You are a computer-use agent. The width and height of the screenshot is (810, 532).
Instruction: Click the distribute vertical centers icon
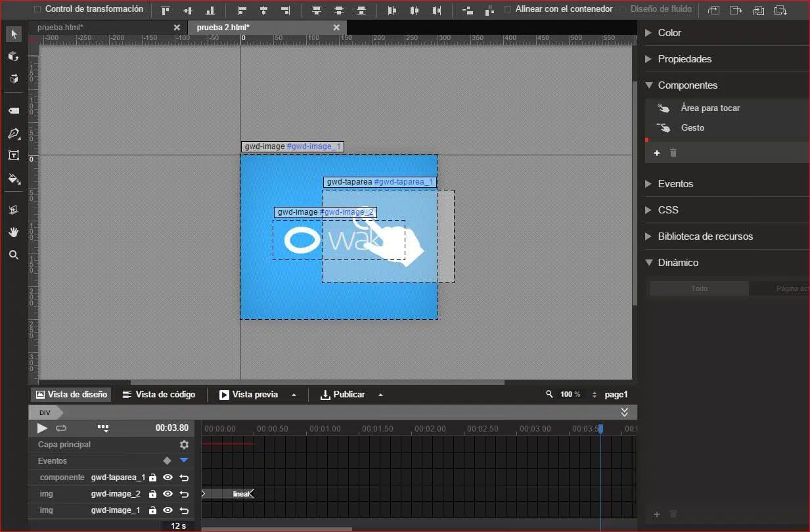click(x=339, y=11)
